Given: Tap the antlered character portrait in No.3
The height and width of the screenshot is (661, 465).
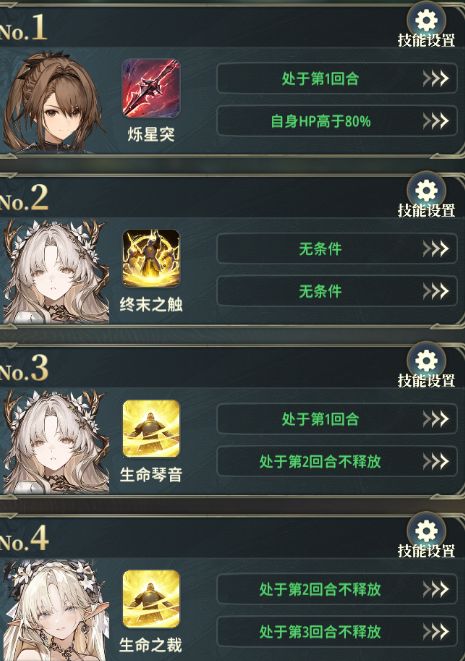Looking at the screenshot, I should tap(55, 442).
